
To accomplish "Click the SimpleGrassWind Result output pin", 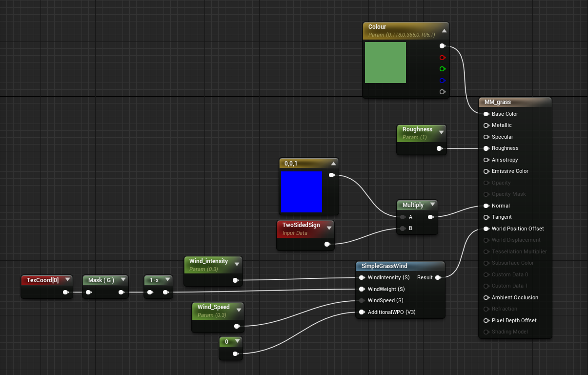I will (438, 277).
